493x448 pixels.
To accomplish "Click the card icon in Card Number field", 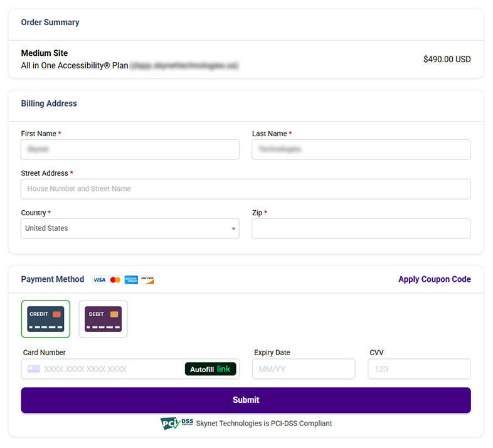I will 34,369.
